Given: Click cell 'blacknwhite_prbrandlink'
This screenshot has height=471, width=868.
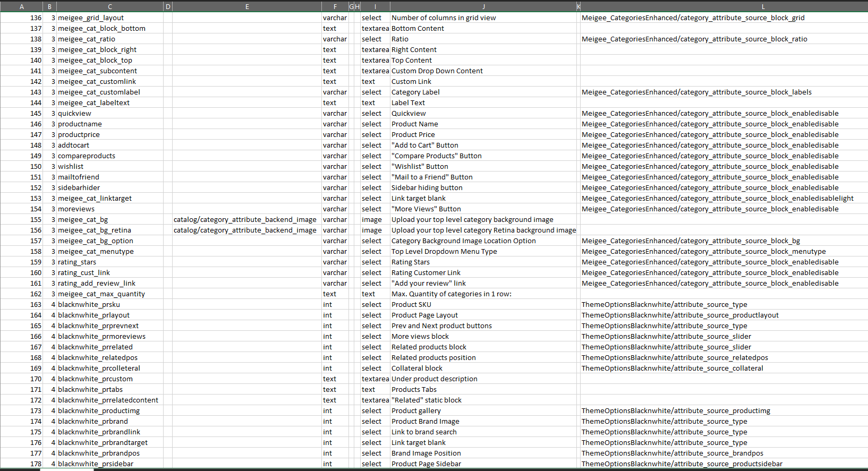Looking at the screenshot, I should (109, 432).
